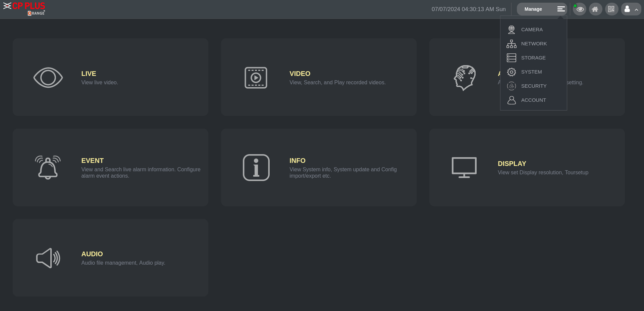
Task: Click the EVENT alarm bell icon
Action: click(x=48, y=167)
